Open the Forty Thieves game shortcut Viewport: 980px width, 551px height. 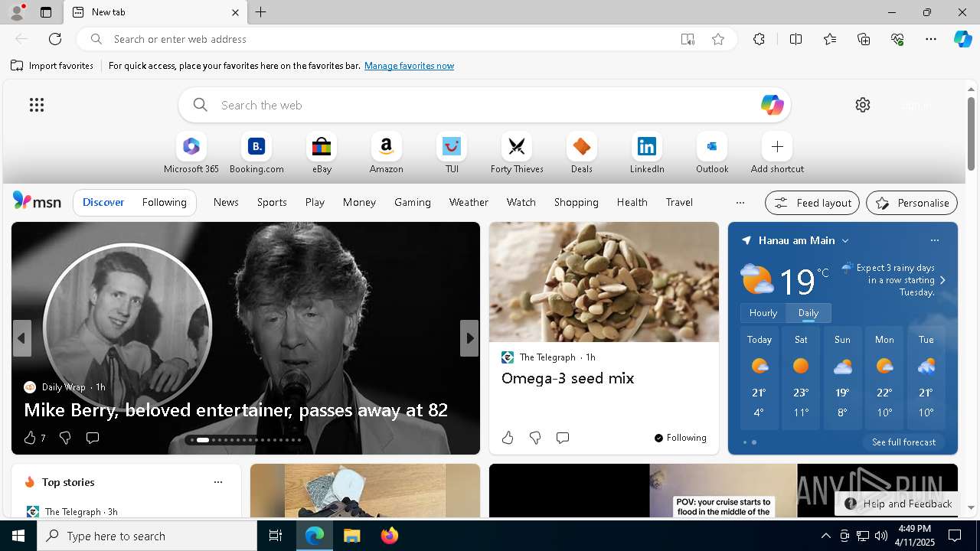tap(517, 154)
